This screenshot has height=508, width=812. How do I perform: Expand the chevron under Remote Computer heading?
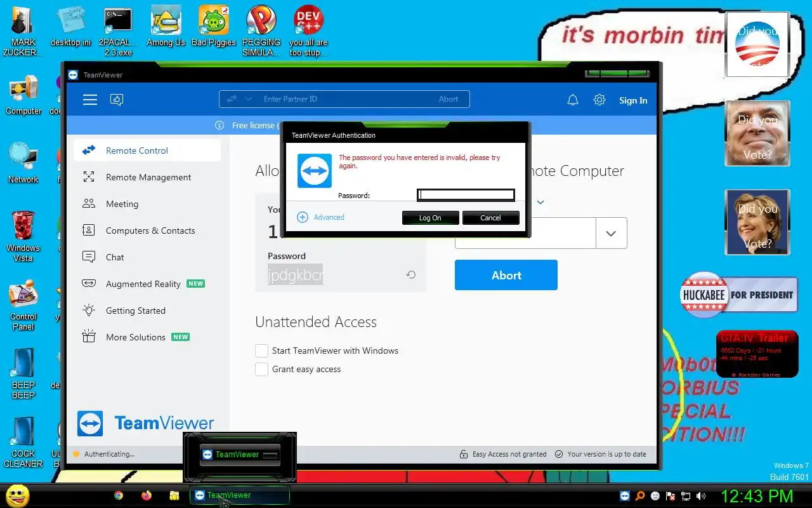[x=540, y=202]
